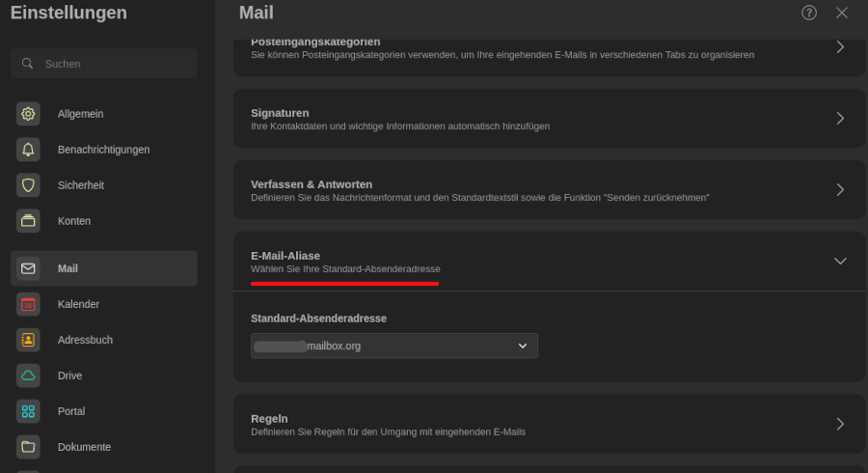Click the help question mark icon
This screenshot has width=868, height=473.
[809, 13]
